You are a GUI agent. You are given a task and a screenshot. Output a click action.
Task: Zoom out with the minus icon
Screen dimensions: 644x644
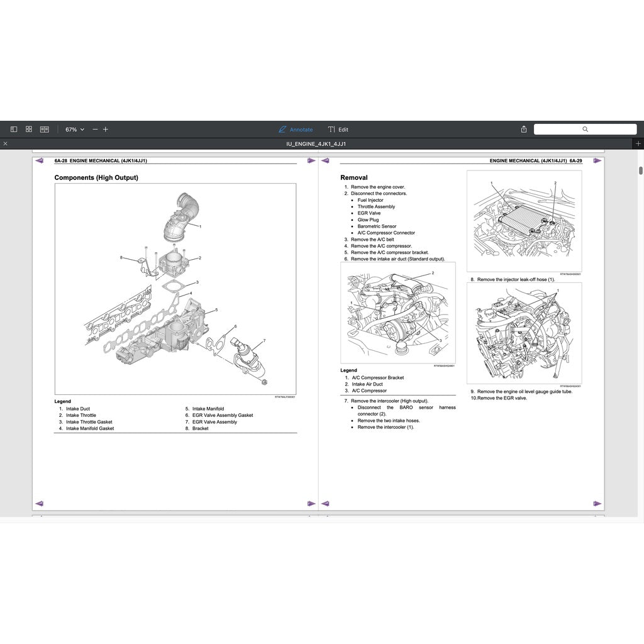coord(94,129)
